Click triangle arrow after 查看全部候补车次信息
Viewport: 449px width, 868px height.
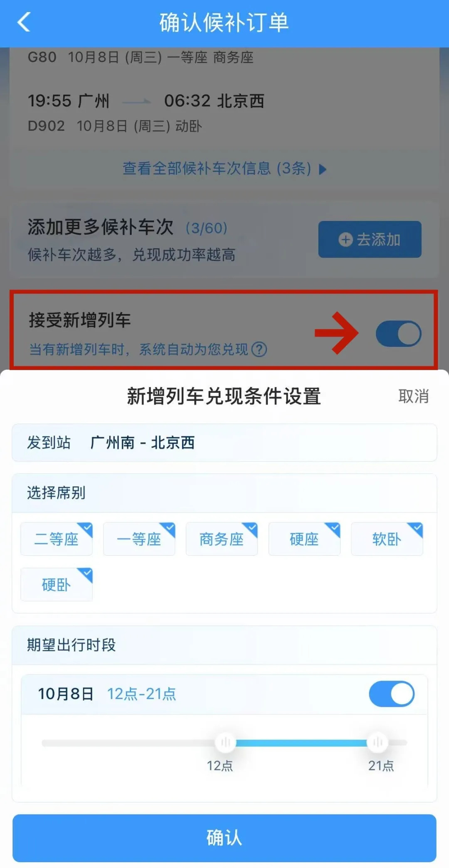click(323, 169)
